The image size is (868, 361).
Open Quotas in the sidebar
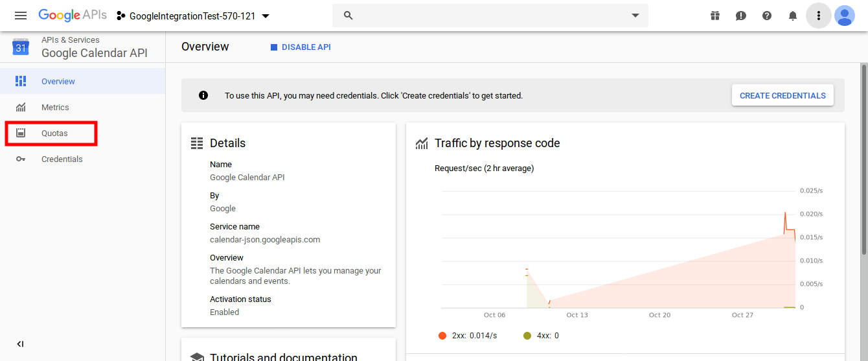(54, 134)
